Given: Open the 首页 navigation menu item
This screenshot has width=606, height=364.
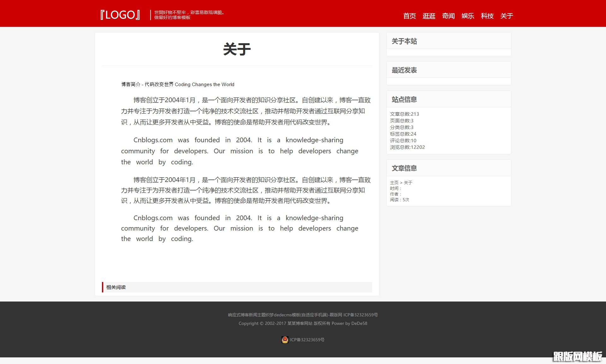Looking at the screenshot, I should pyautogui.click(x=409, y=16).
